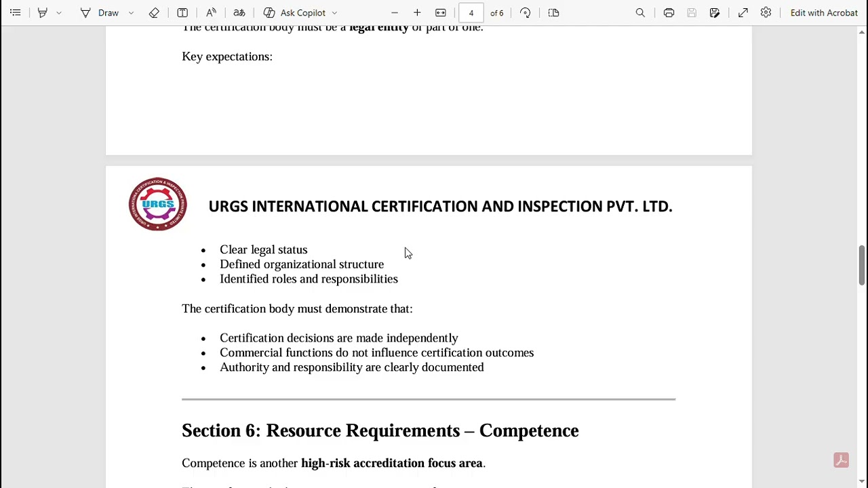The image size is (868, 488).
Task: Activate the Draw tool
Action: click(x=100, y=13)
